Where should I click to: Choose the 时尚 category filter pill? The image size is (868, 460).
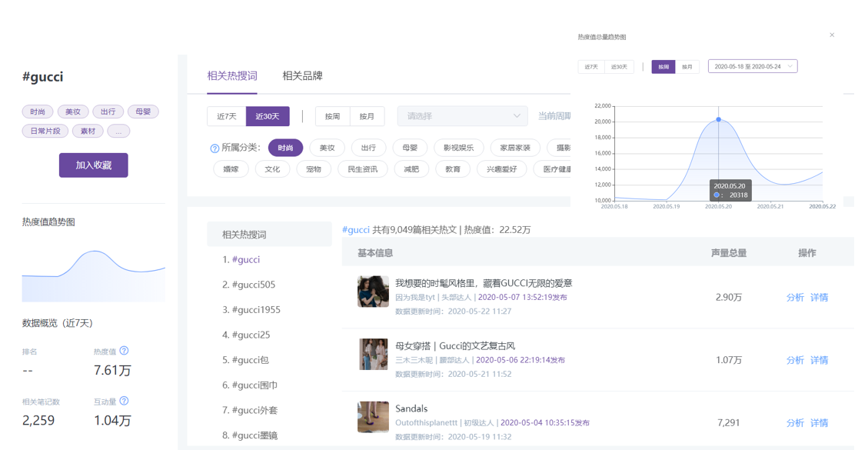pos(286,148)
